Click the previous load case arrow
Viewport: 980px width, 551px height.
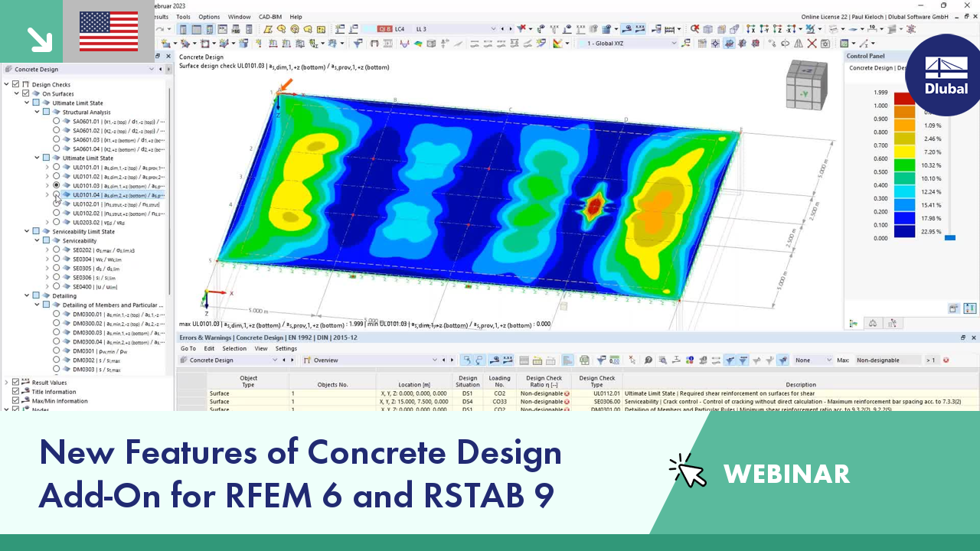502,29
